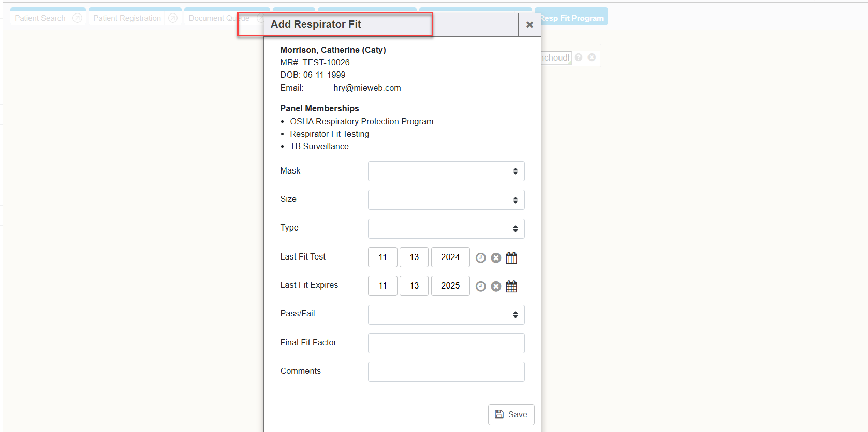Screen dimensions: 868x432
Task: Expand the Mask dropdown
Action: point(446,171)
